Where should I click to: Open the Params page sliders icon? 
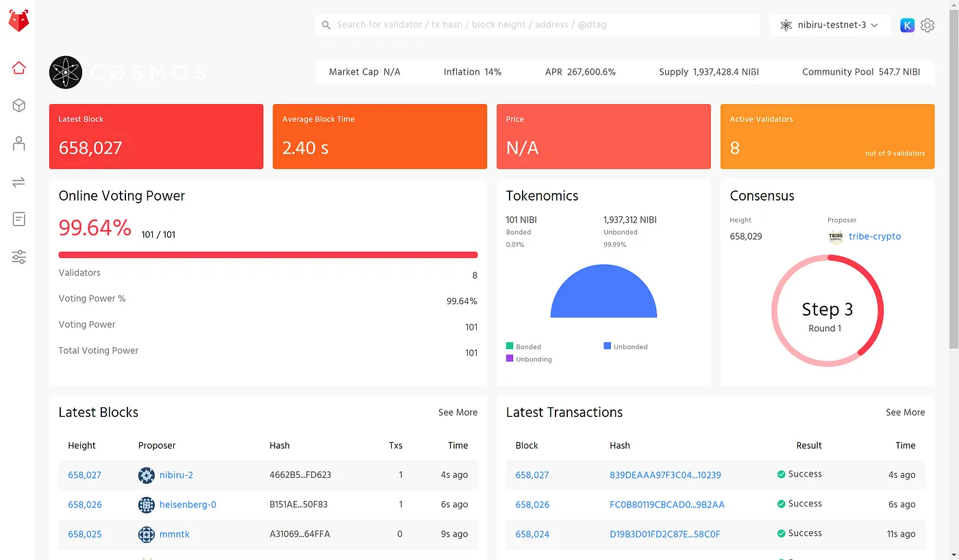pos(18,257)
